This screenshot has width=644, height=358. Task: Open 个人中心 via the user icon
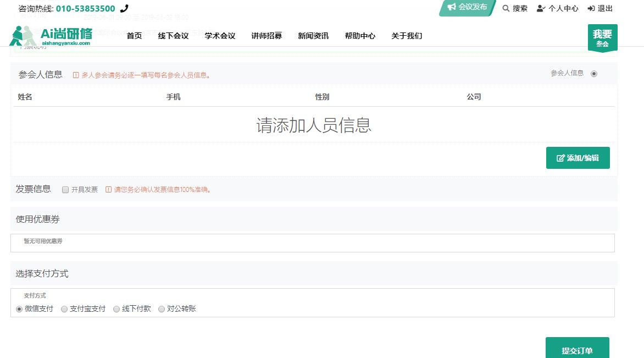click(x=541, y=8)
